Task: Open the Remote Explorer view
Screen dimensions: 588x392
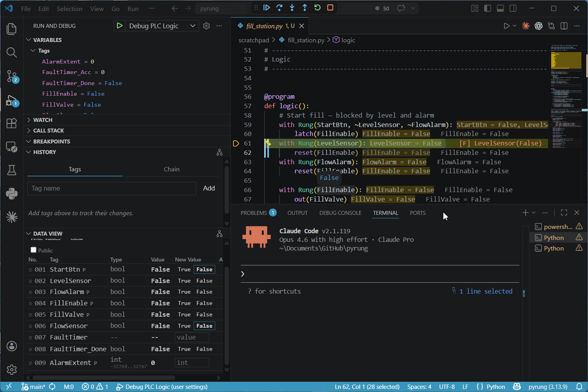Action: (12, 147)
